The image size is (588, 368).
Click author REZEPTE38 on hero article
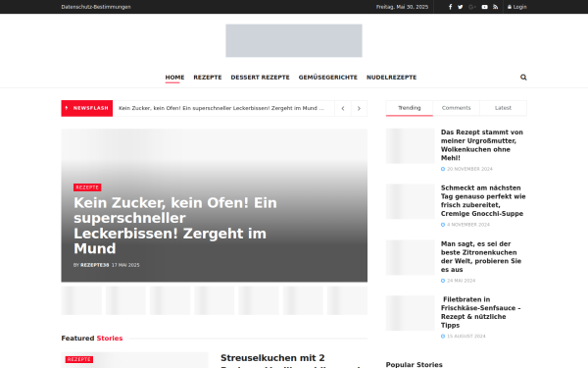tap(94, 265)
